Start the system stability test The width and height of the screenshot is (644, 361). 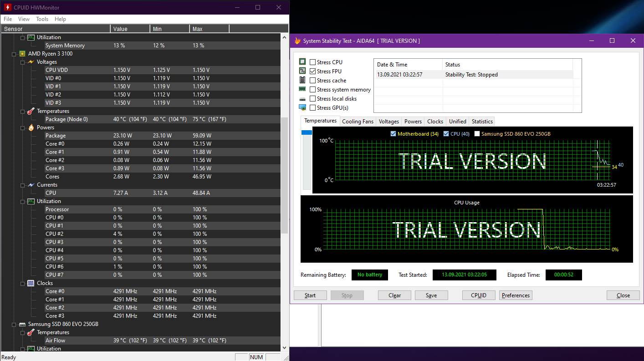point(310,295)
